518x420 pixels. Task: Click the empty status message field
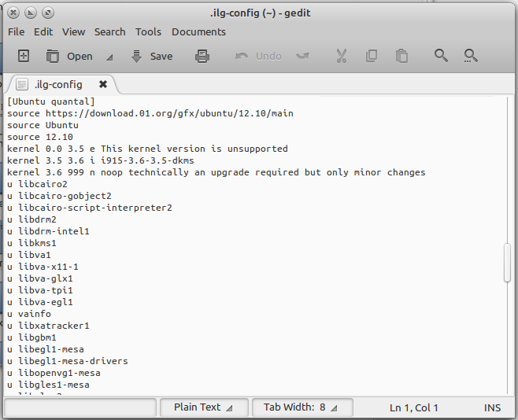(80, 407)
